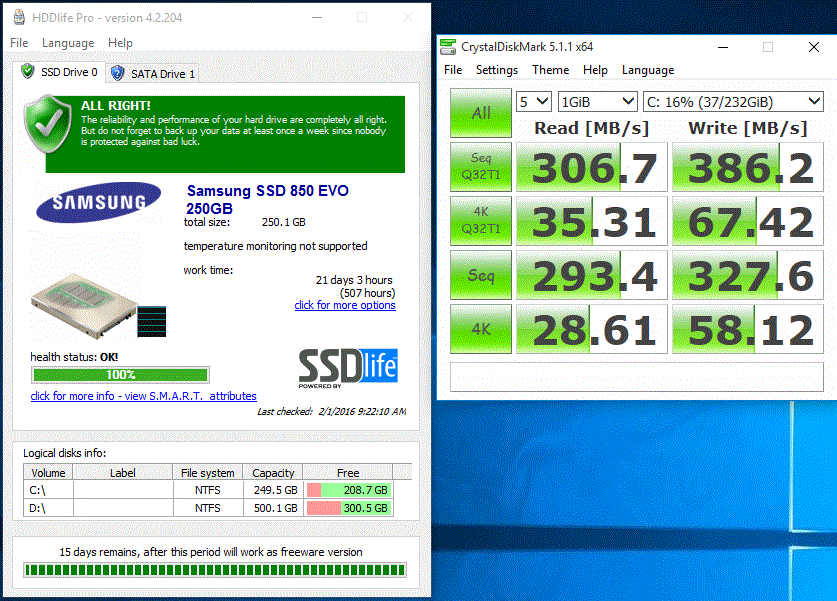Click the HDDlife Pro title bar app icon

pyautogui.click(x=19, y=17)
